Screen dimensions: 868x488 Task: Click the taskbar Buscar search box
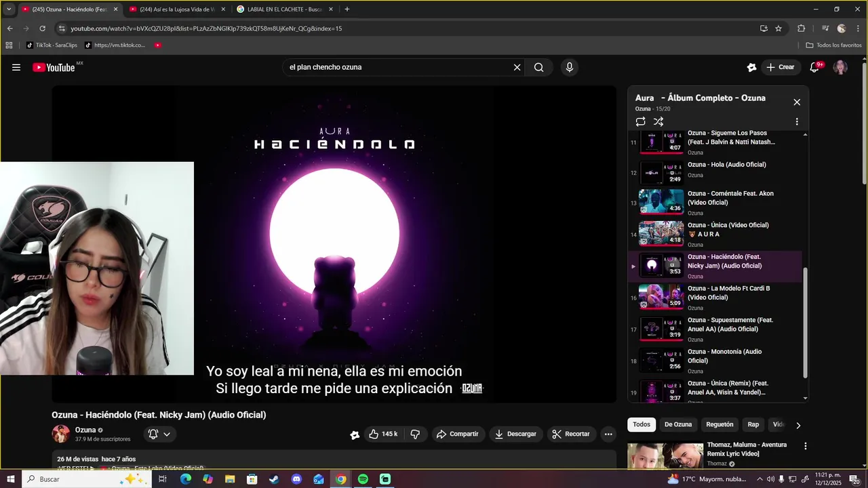(87, 479)
